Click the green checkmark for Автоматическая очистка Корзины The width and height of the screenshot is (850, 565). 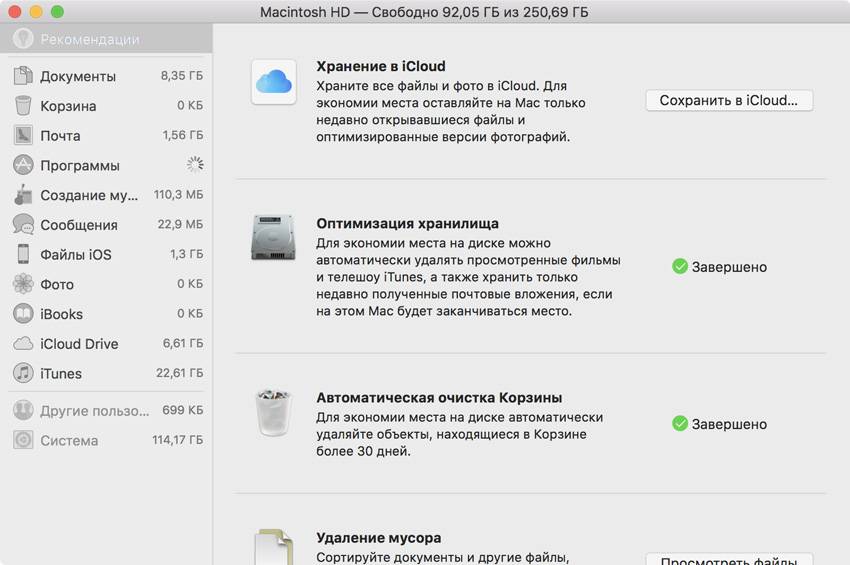pyautogui.click(x=680, y=424)
